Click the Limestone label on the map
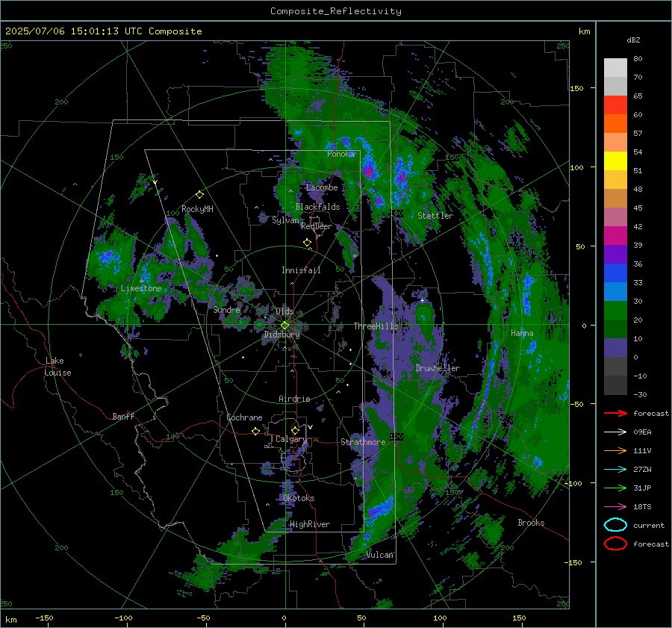The image size is (672, 628). point(141,288)
